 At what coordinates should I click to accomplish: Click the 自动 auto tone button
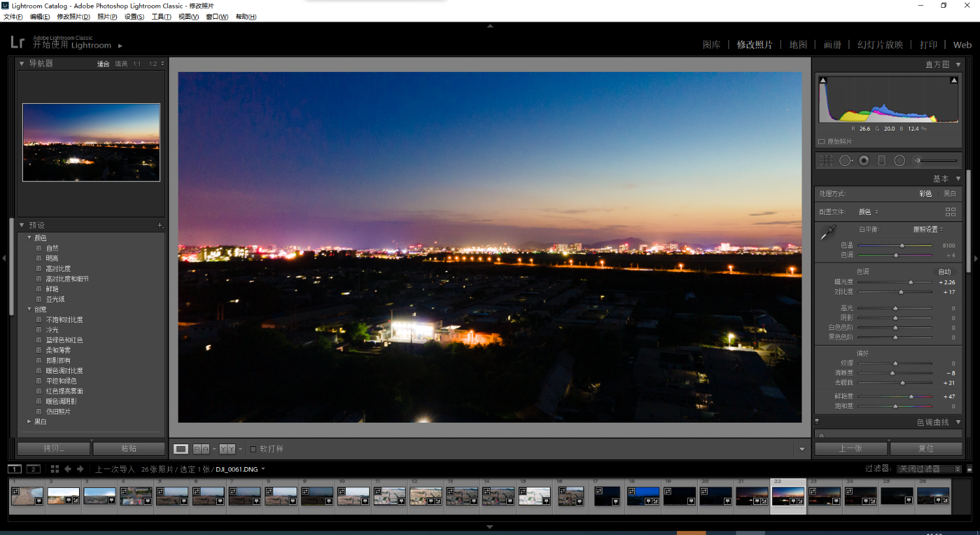coord(945,272)
